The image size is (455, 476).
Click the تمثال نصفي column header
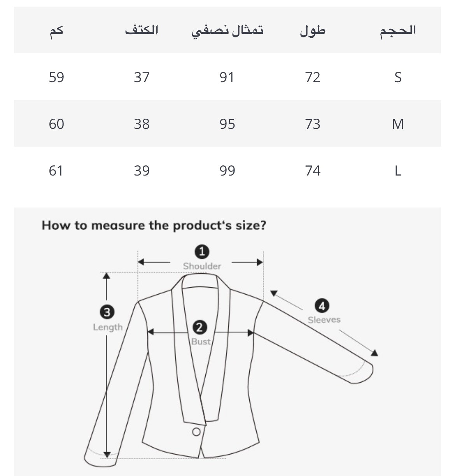[x=227, y=30]
